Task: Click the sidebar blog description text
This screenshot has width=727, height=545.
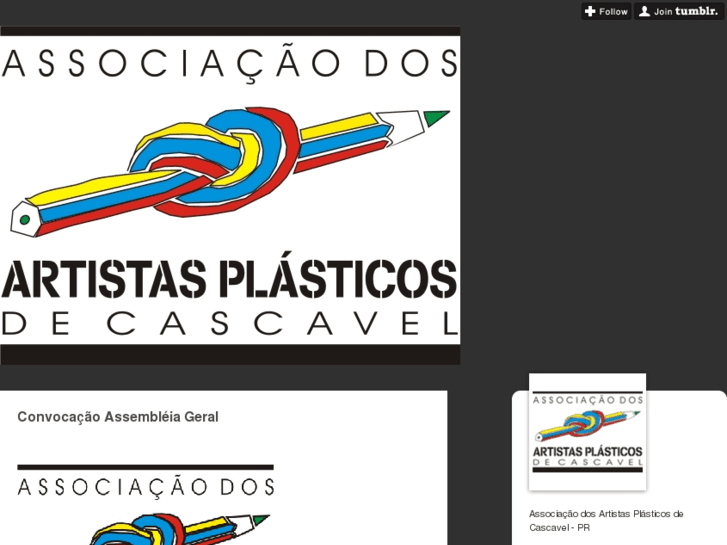Action: (x=606, y=520)
